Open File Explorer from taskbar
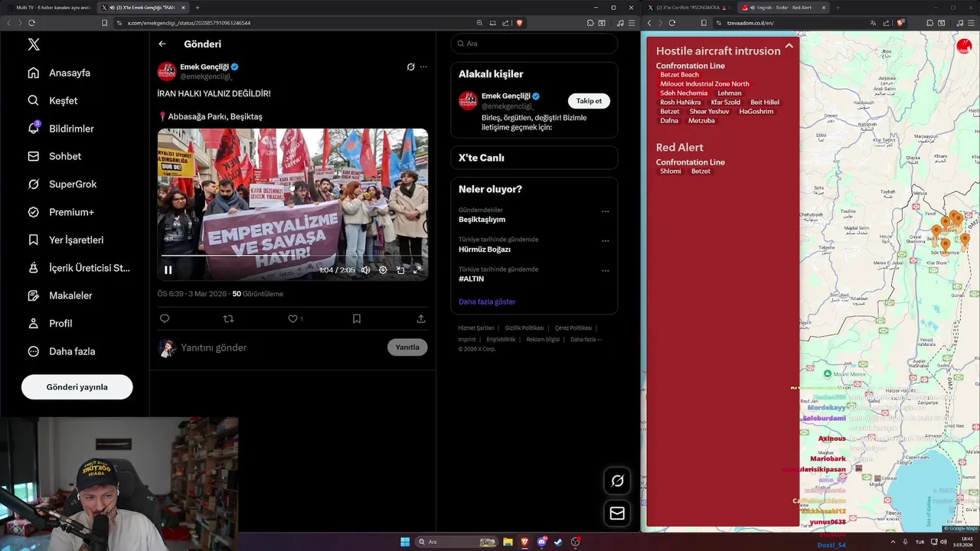Image resolution: width=980 pixels, height=551 pixels. tap(508, 542)
